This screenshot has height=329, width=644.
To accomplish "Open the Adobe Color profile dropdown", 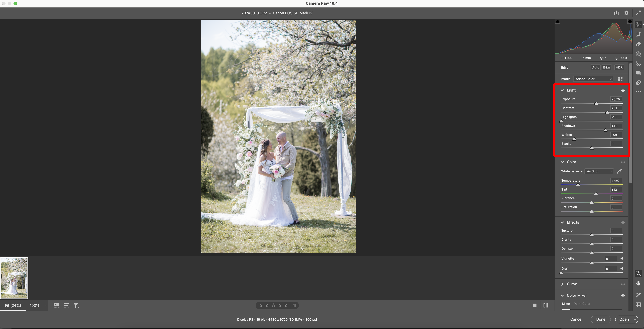I will point(593,79).
